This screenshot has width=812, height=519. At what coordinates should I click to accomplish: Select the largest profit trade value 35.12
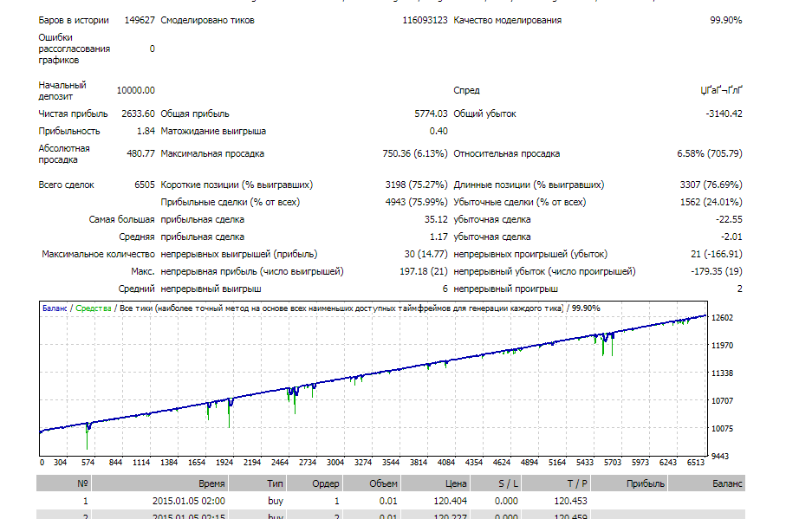[x=436, y=219]
